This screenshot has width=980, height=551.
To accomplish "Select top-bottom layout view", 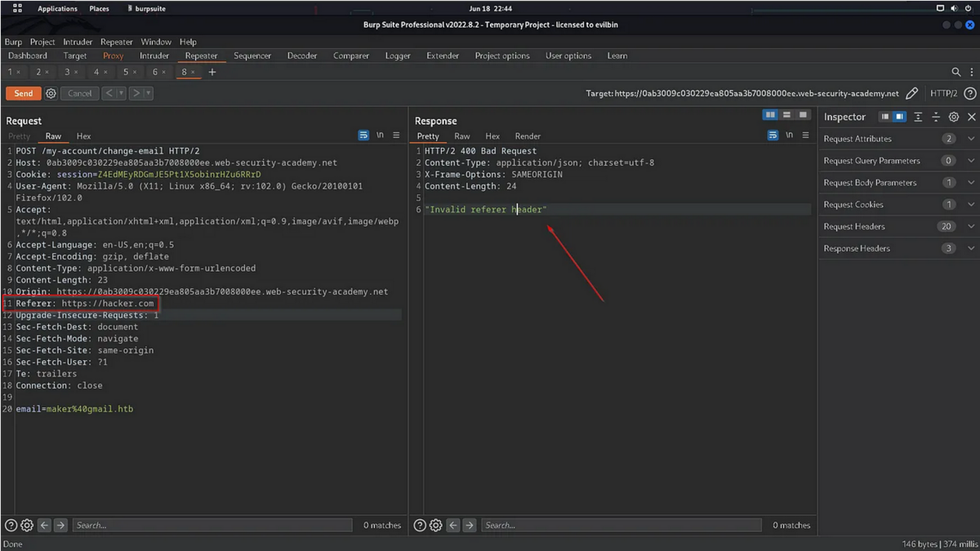I will pos(786,115).
